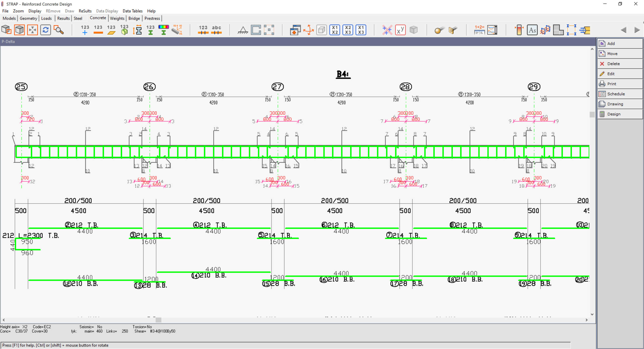Click the xy coordinates icon
The height and width of the screenshot is (349, 644).
(400, 30)
